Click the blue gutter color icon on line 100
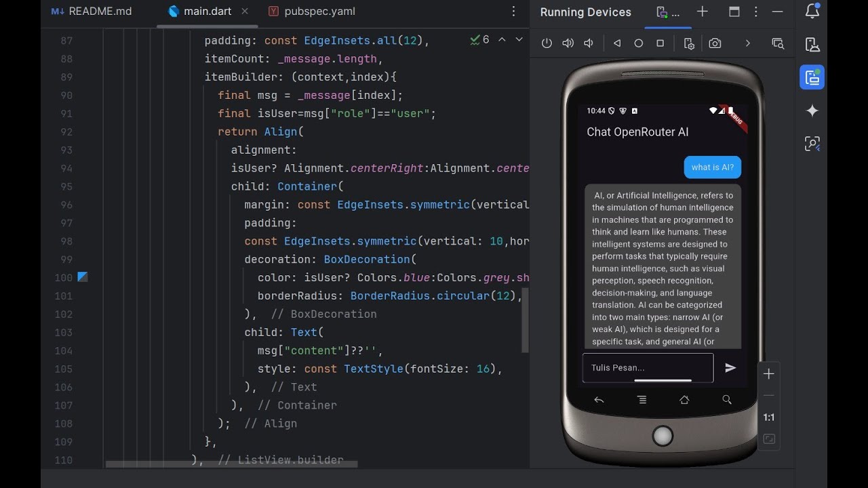The height and width of the screenshot is (488, 868). 82,277
